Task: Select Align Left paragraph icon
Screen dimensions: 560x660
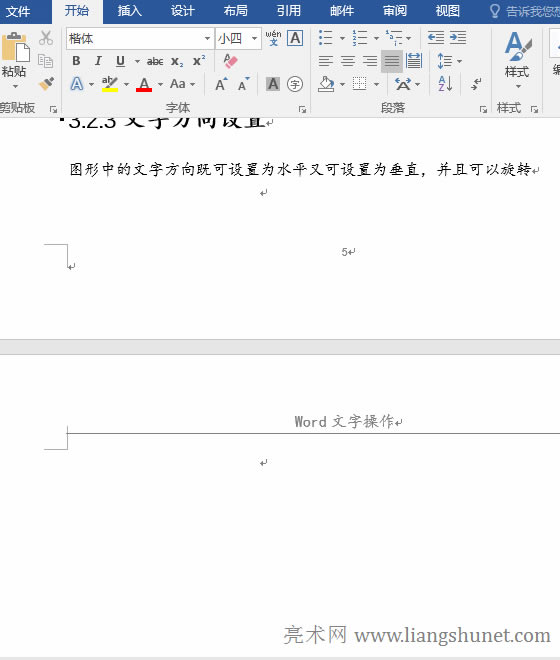Action: click(325, 61)
